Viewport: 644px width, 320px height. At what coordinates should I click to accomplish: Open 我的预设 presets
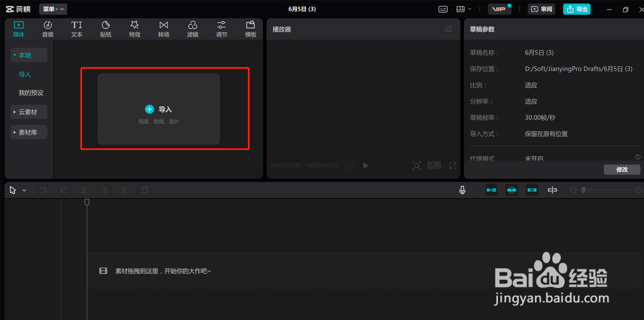click(31, 93)
